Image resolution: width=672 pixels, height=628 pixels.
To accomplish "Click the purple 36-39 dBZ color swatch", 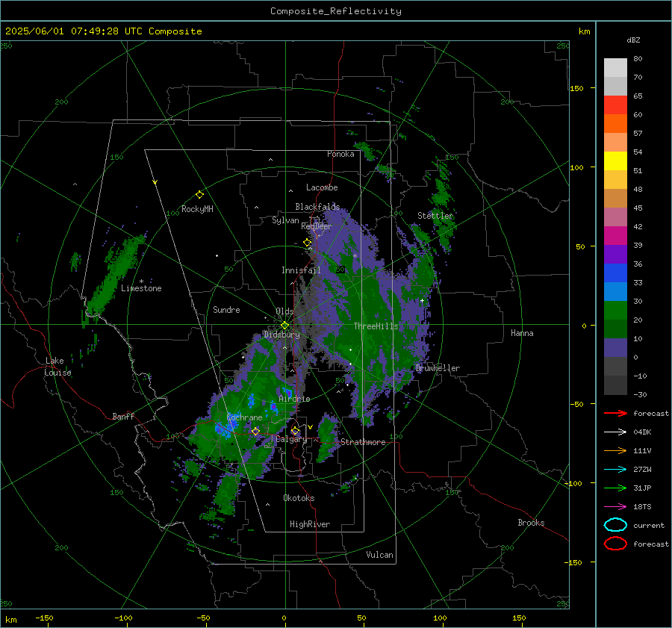I will (615, 255).
